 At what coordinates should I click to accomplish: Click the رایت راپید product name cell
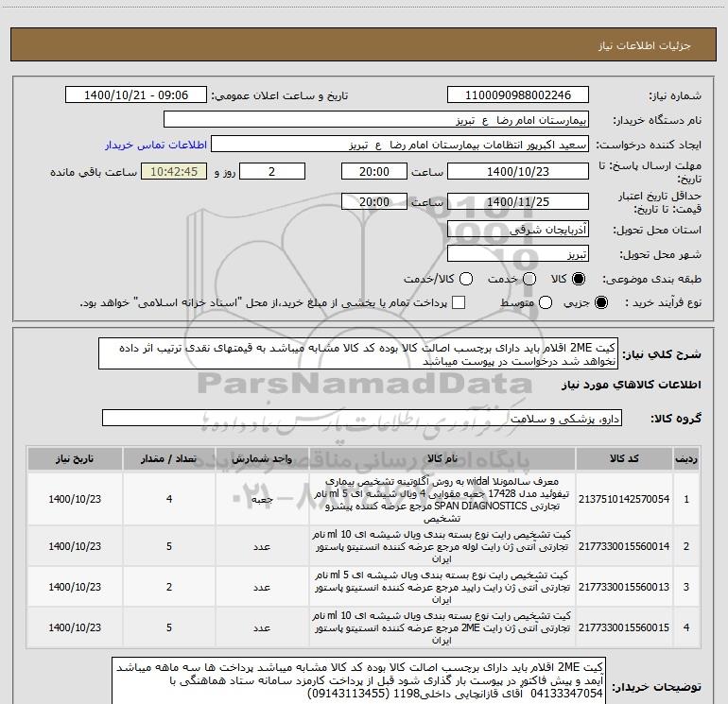[x=442, y=587]
